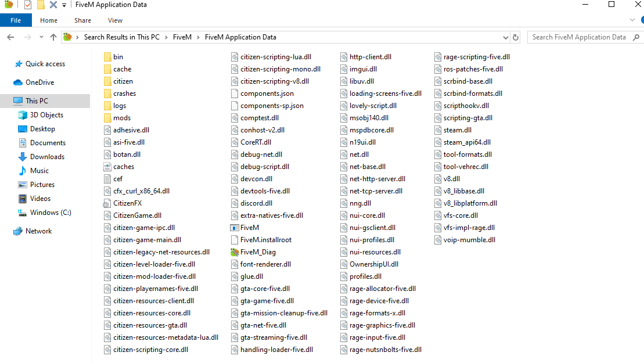The image size is (644, 363).
Task: Go up one folder level arrow
Action: pos(53,37)
